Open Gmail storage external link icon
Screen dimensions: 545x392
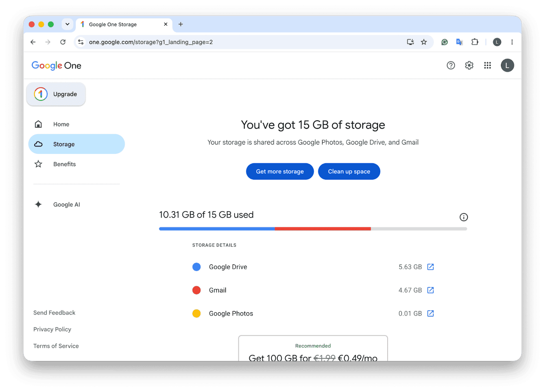(431, 290)
